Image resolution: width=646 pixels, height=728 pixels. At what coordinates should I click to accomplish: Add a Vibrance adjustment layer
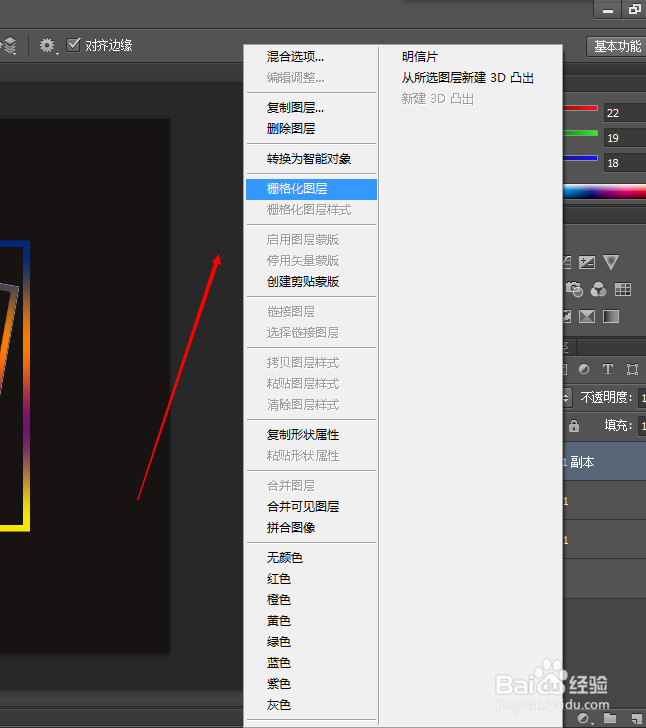(x=611, y=262)
